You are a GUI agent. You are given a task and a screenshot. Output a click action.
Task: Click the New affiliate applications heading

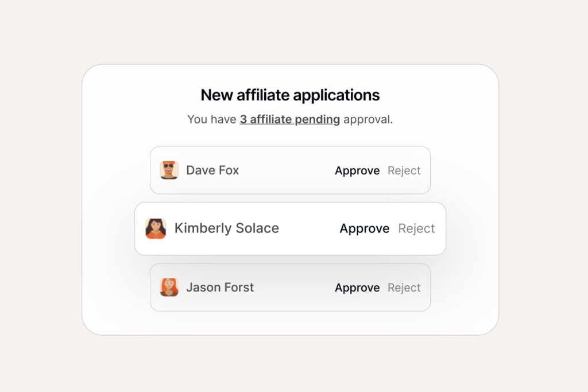290,95
